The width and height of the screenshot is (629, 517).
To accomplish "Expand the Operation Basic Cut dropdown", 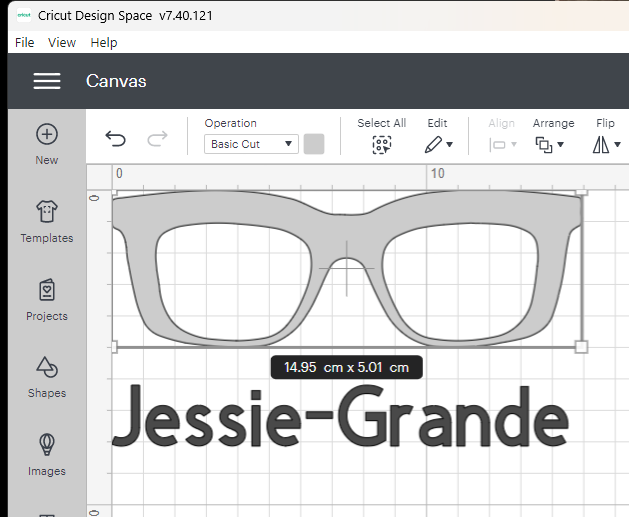I will coord(251,144).
